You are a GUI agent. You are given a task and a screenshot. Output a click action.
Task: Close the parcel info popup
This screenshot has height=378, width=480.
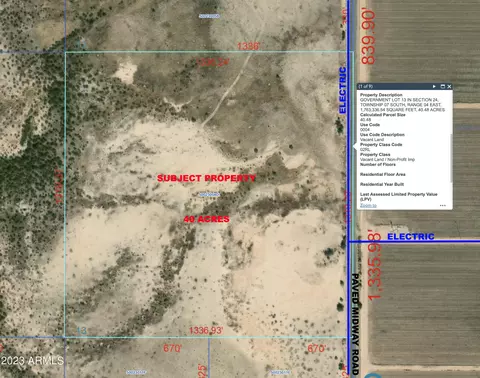[449, 86]
